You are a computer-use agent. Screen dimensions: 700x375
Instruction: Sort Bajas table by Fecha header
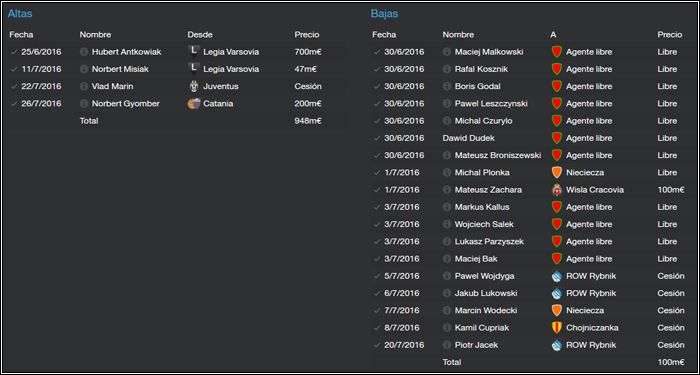[x=384, y=34]
